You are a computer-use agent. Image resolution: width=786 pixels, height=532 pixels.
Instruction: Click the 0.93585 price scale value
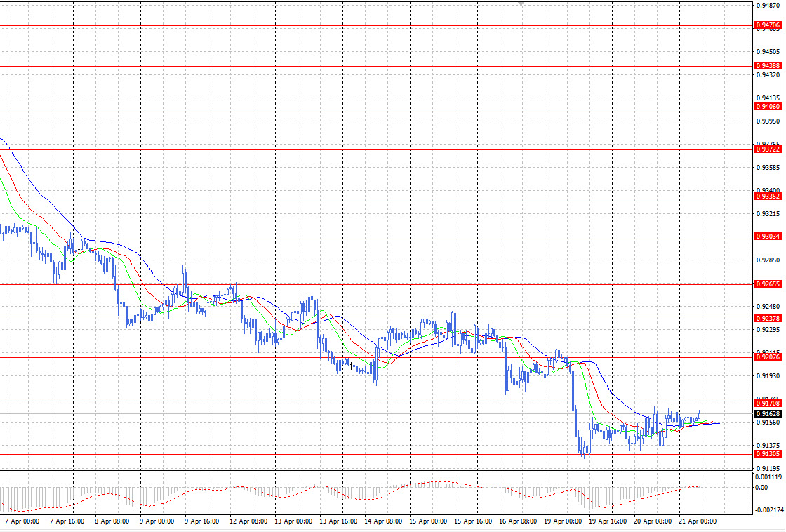coord(768,168)
